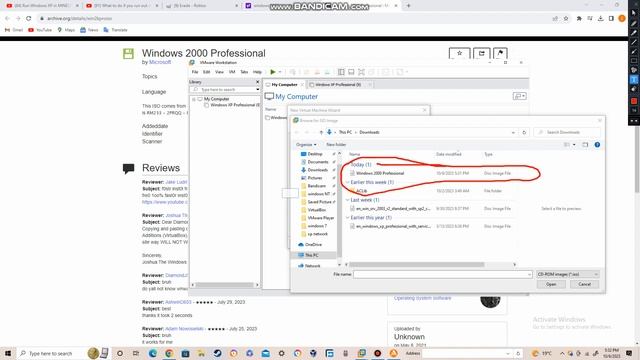Open the Tabs menu in VMware Workstation
Image resolution: width=640 pixels, height=360 pixels.
244,72
